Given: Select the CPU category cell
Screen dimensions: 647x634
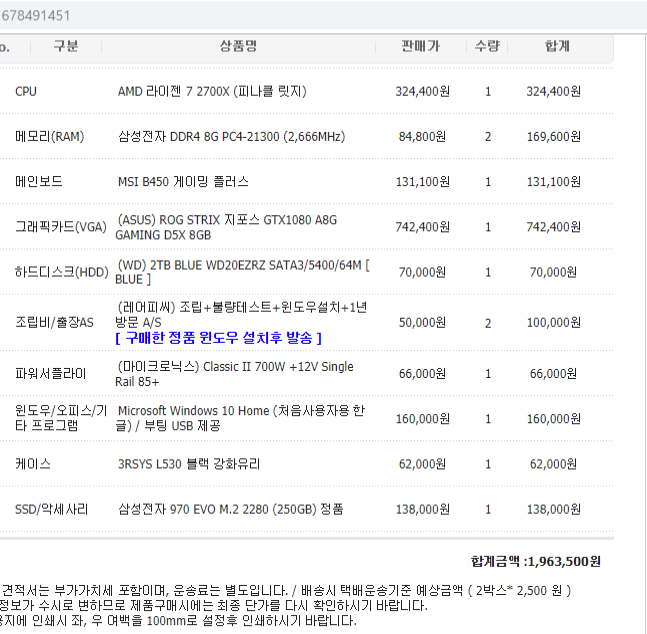Looking at the screenshot, I should [x=26, y=91].
